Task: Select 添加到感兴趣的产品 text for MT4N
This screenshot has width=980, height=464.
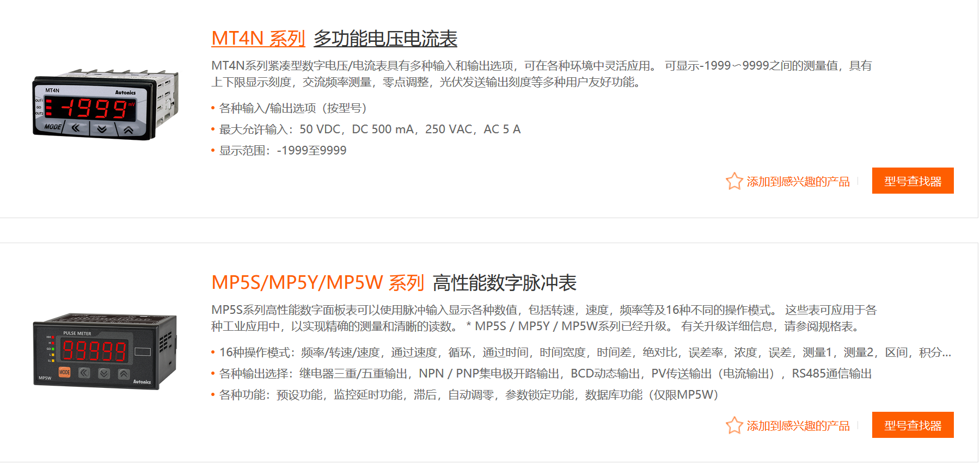Action: click(798, 182)
